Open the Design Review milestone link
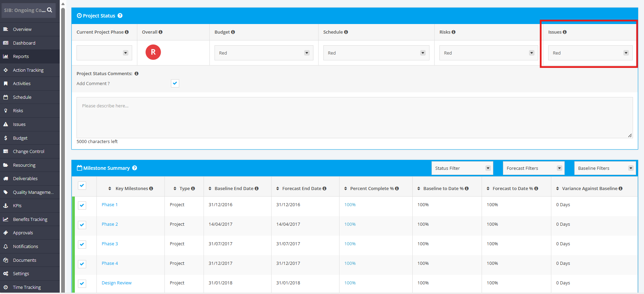The image size is (644, 294). click(117, 283)
